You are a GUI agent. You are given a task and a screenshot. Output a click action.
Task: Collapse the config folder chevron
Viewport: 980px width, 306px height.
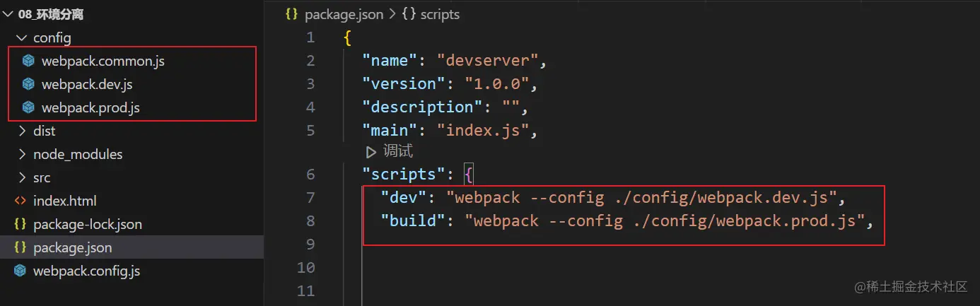(x=22, y=37)
